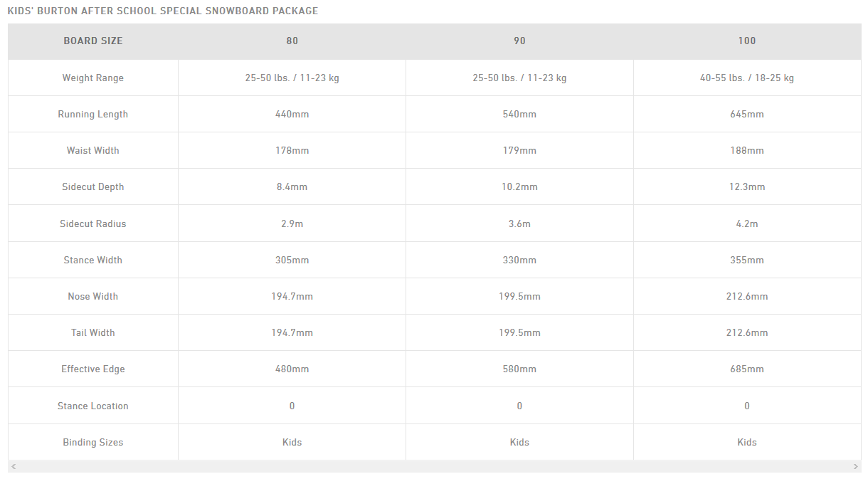Screen dimensions: 868x479
Task: Click the 40-55 lbs. / 18-25 kg cell
Action: point(747,78)
